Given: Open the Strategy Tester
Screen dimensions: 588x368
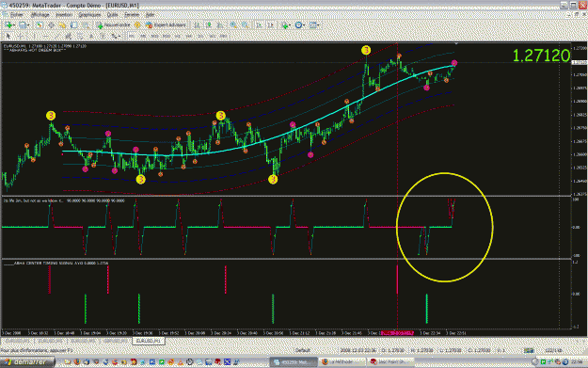Looking at the screenshot, I should (86, 25).
